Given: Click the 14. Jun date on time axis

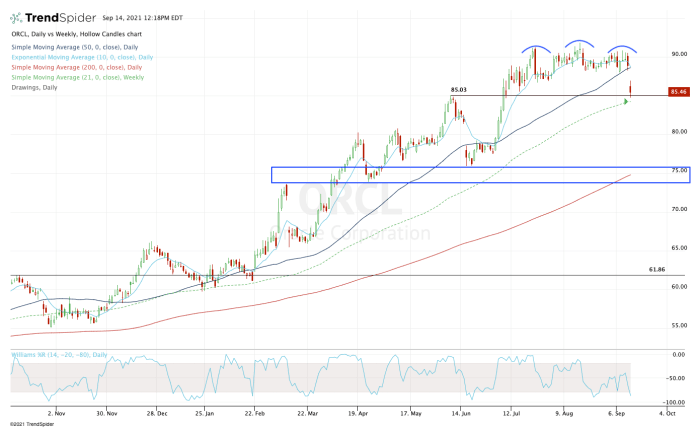Looking at the screenshot, I should 461,414.
